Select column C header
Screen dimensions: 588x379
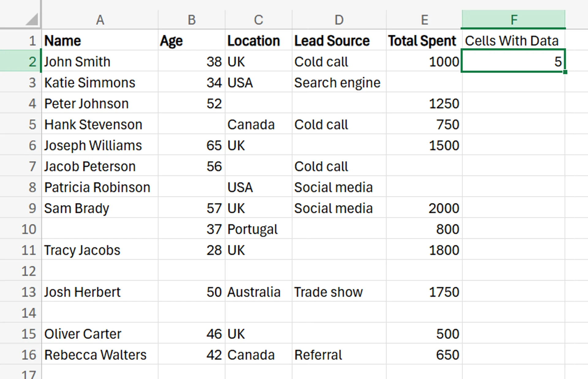coord(259,20)
